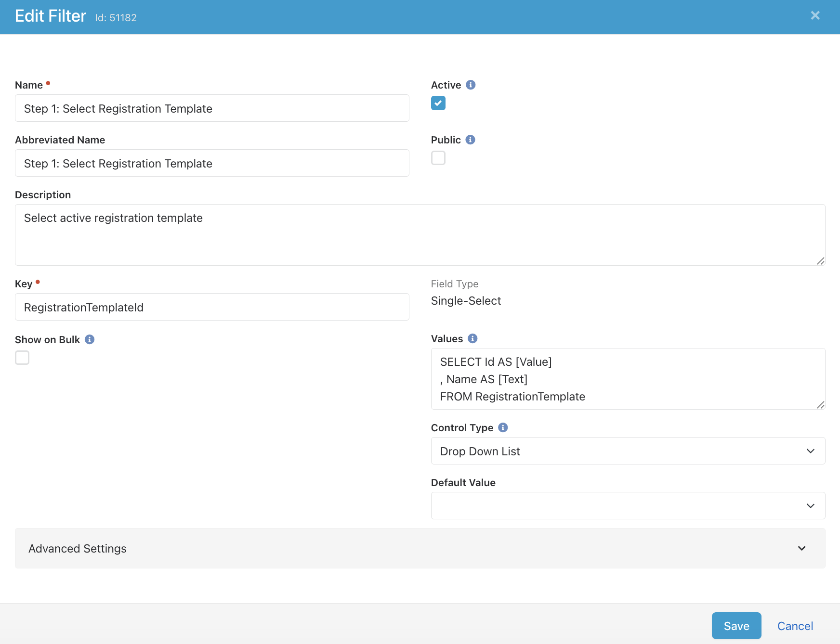Screen dimensions: 840x644
Task: Enable the Public checkbox
Action: pos(438,158)
